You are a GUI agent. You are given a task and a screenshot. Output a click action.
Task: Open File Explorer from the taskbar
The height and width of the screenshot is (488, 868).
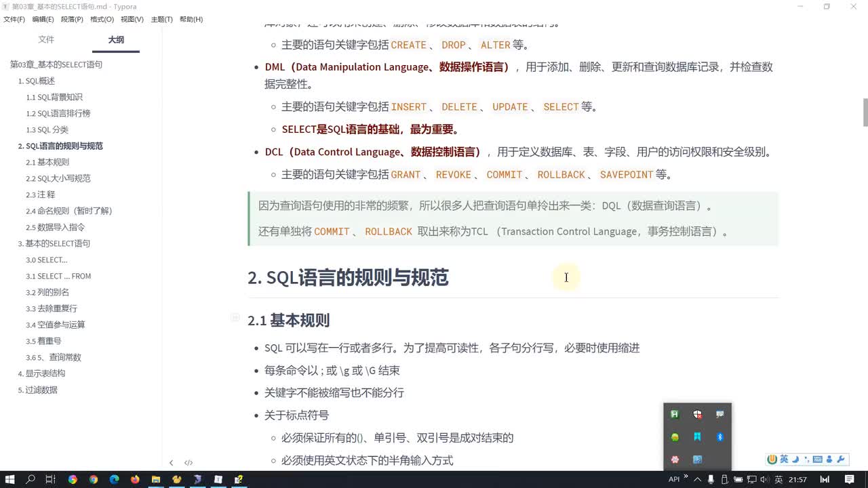coord(156,479)
